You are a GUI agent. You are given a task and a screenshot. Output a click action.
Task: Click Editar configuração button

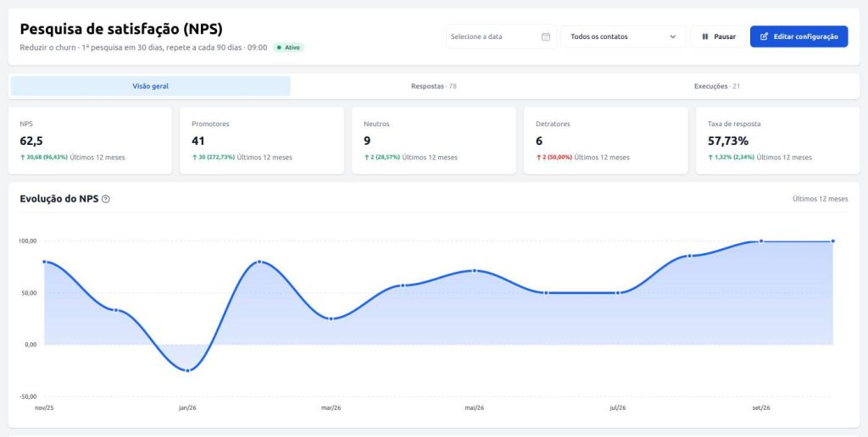pyautogui.click(x=798, y=36)
